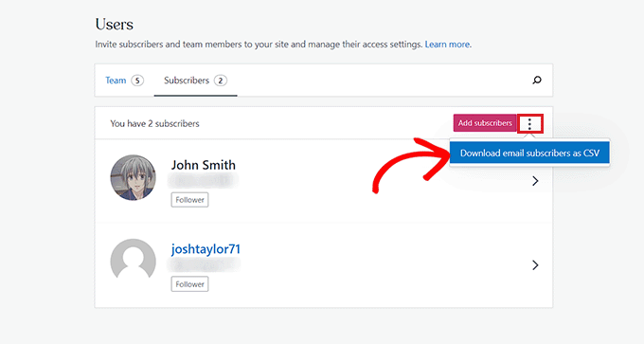This screenshot has width=644, height=344.
Task: Click the Team count badge 5
Action: [137, 81]
